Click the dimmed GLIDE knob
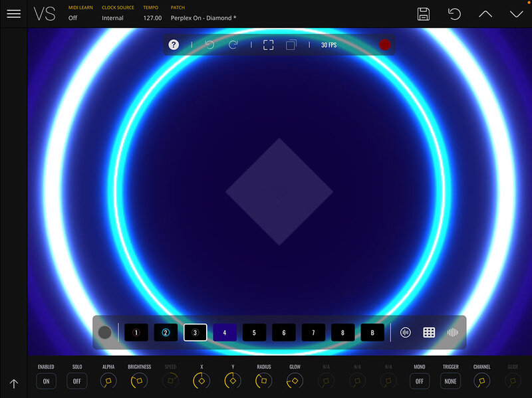The image size is (532, 398). click(x=513, y=381)
